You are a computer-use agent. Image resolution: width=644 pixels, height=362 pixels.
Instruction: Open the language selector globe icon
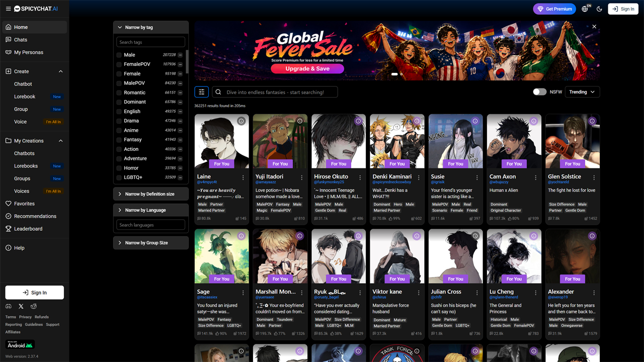click(585, 9)
